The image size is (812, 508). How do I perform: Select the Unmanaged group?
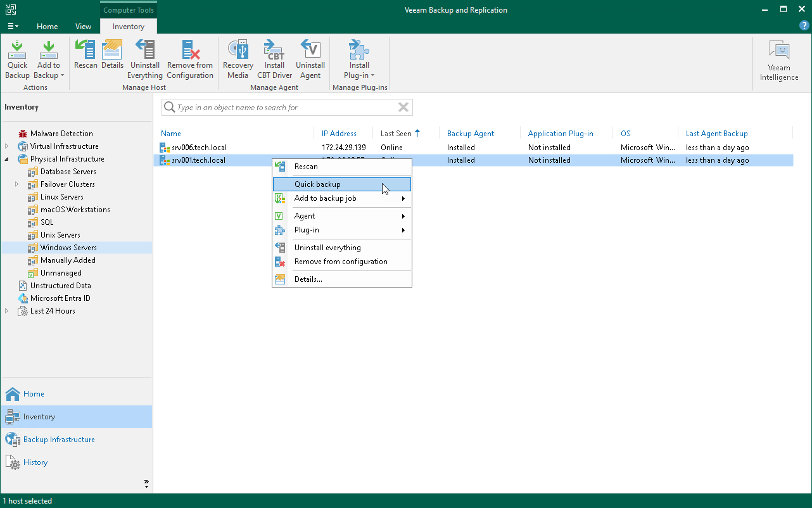pos(61,273)
